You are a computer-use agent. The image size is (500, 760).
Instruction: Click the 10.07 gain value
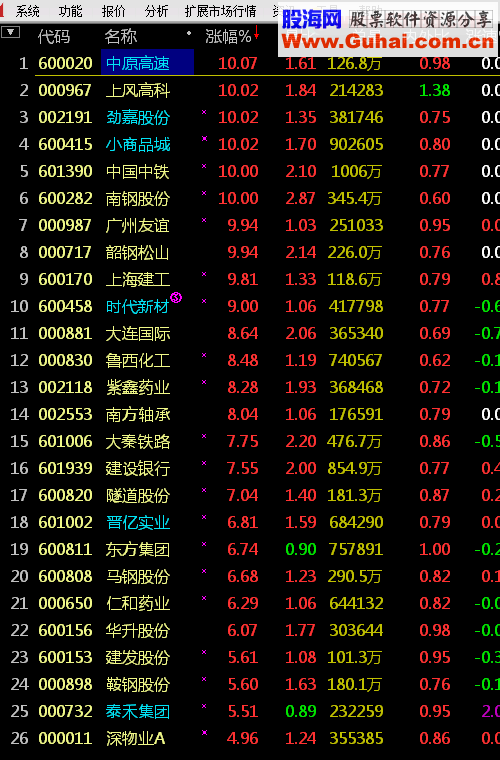click(238, 63)
